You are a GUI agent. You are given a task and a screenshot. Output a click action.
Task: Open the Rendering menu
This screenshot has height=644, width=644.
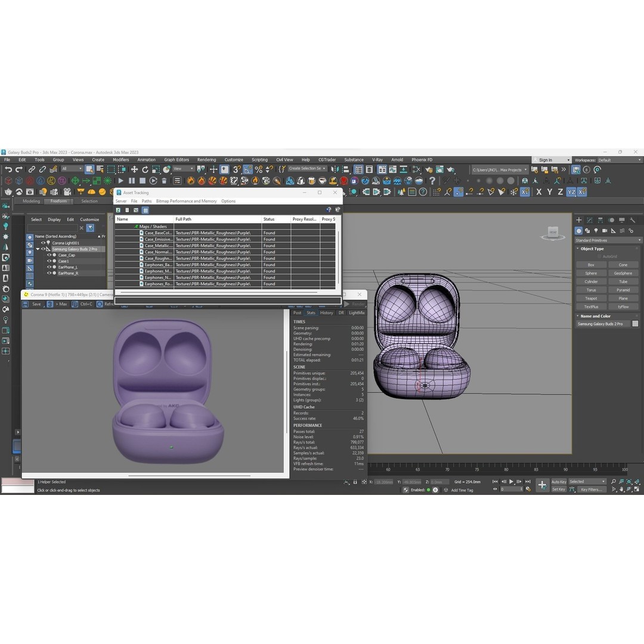coord(206,160)
